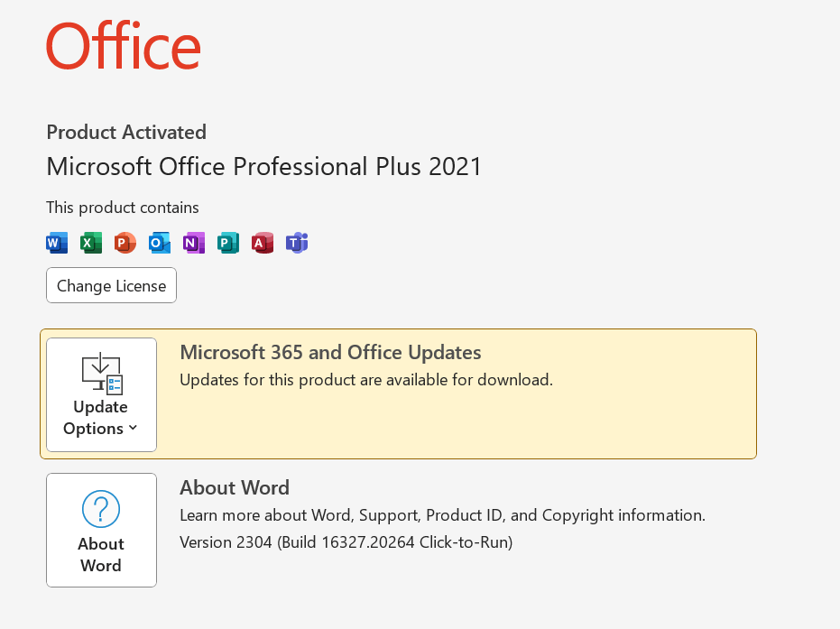
Task: Click the Teams app icon
Action: (297, 243)
